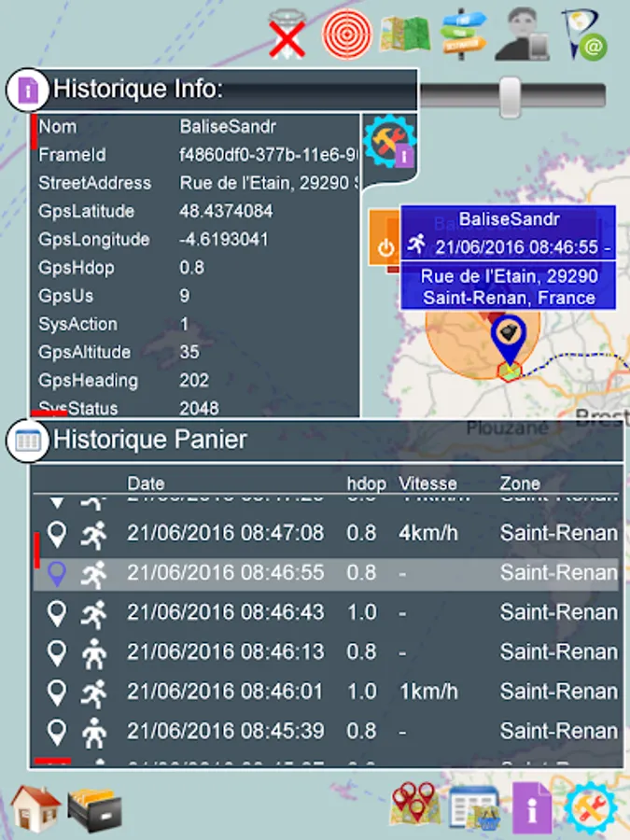Click the Nom value BaliseSandr in info table

[228, 127]
